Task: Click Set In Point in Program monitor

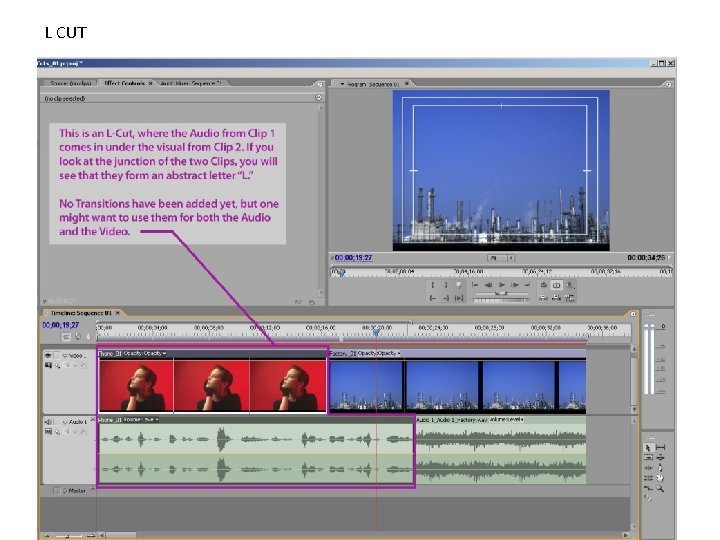Action: tap(433, 285)
